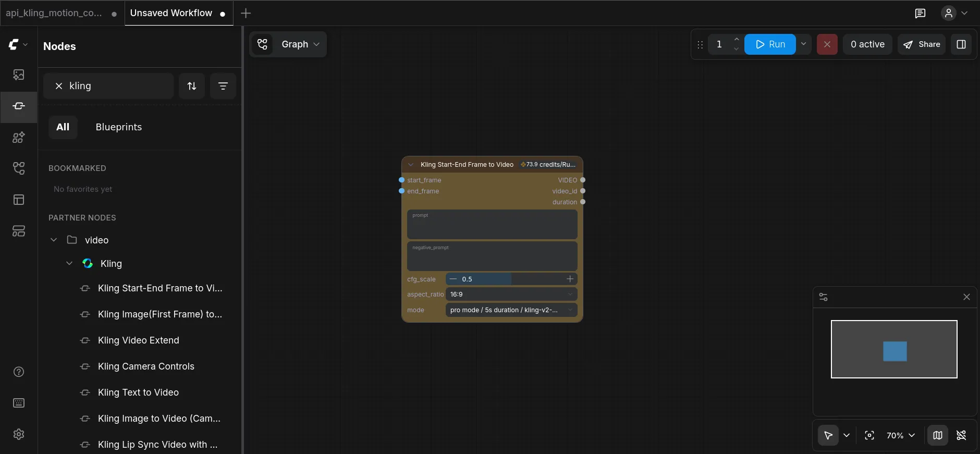Click the negative_prompt text field

[x=492, y=256]
